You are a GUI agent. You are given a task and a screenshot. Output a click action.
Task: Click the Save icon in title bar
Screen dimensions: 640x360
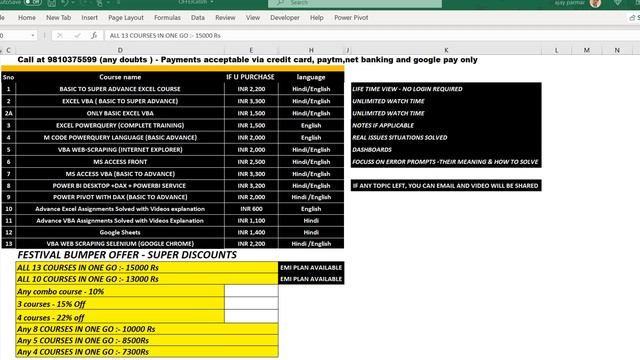pyautogui.click(x=52, y=2)
